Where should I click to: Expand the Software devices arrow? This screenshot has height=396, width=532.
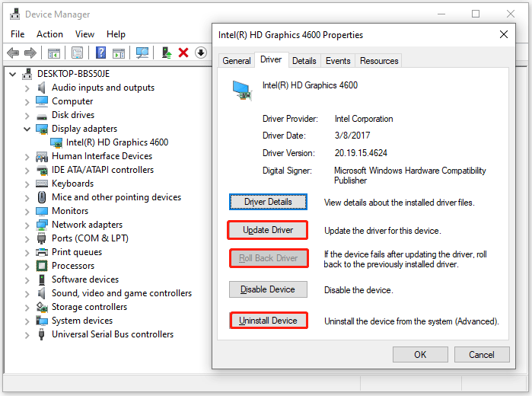tap(27, 279)
